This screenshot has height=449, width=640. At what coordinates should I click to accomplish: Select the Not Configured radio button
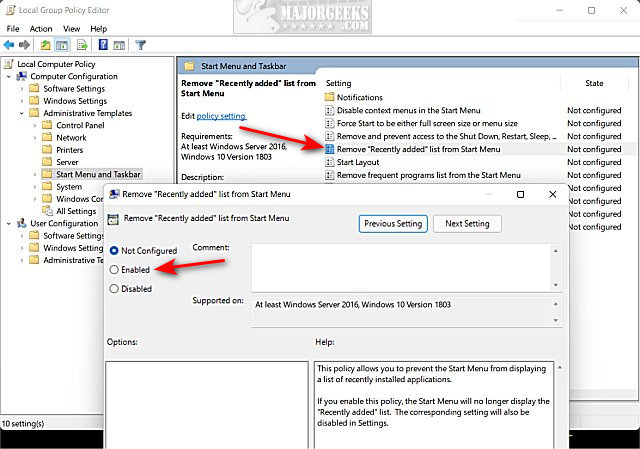tap(114, 250)
